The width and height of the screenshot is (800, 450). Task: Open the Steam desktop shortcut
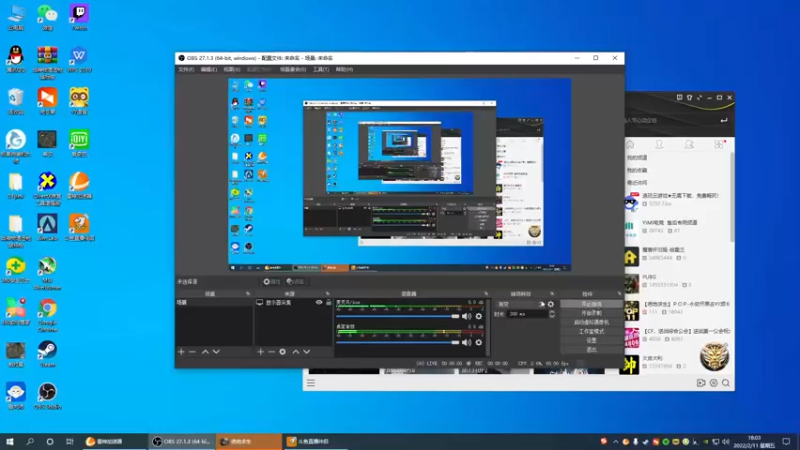tap(47, 354)
